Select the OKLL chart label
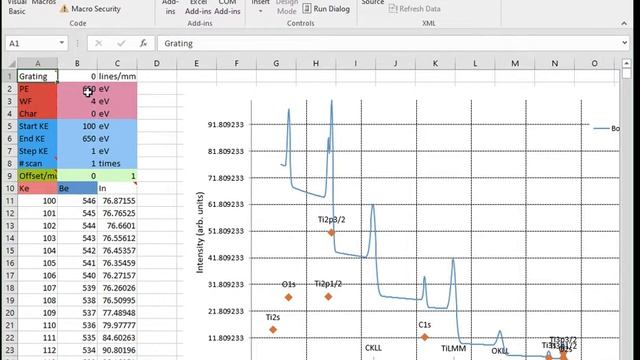 point(500,351)
